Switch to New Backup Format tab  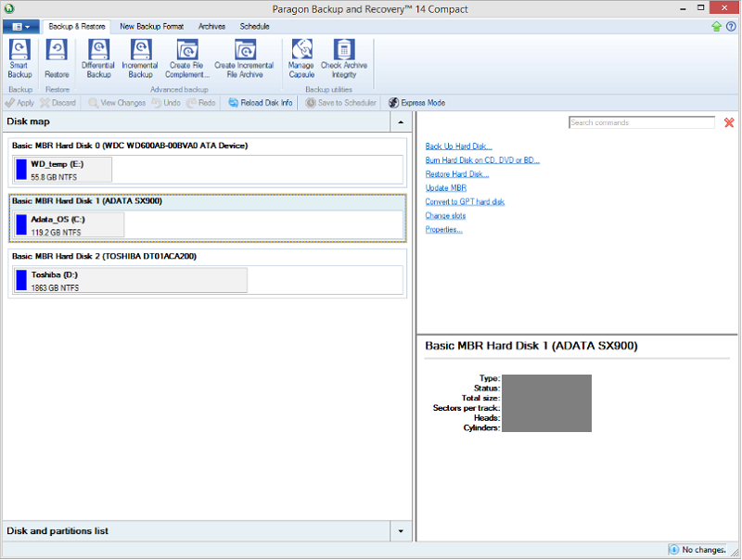(x=151, y=27)
